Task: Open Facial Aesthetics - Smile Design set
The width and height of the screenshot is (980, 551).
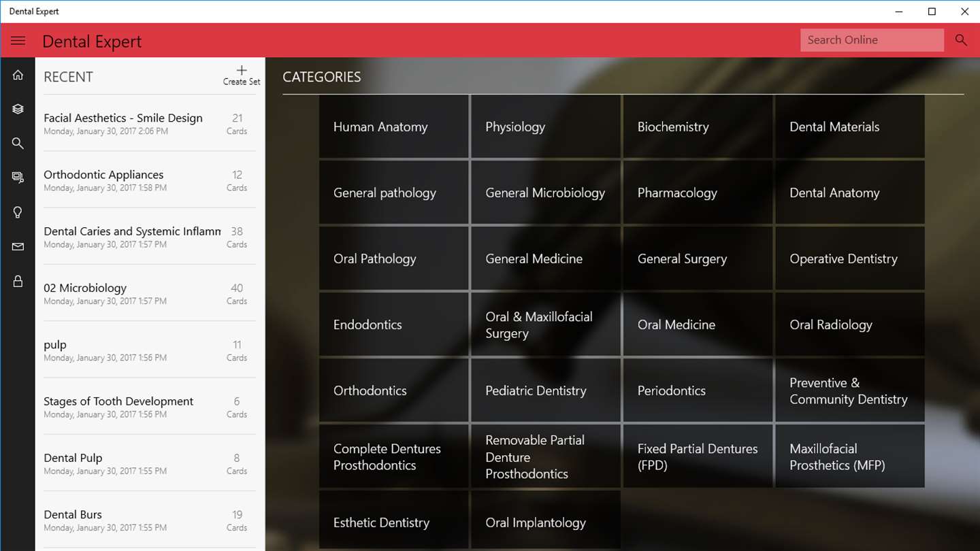Action: 150,123
